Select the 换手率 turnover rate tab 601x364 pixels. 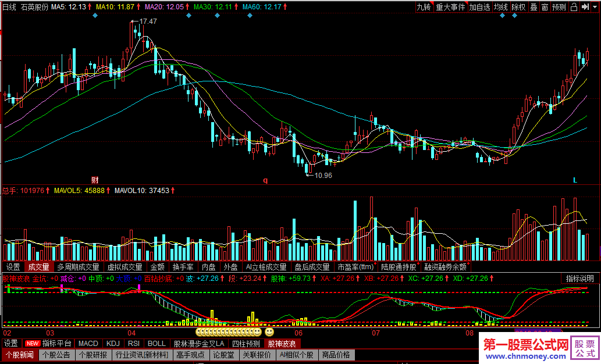(x=183, y=267)
